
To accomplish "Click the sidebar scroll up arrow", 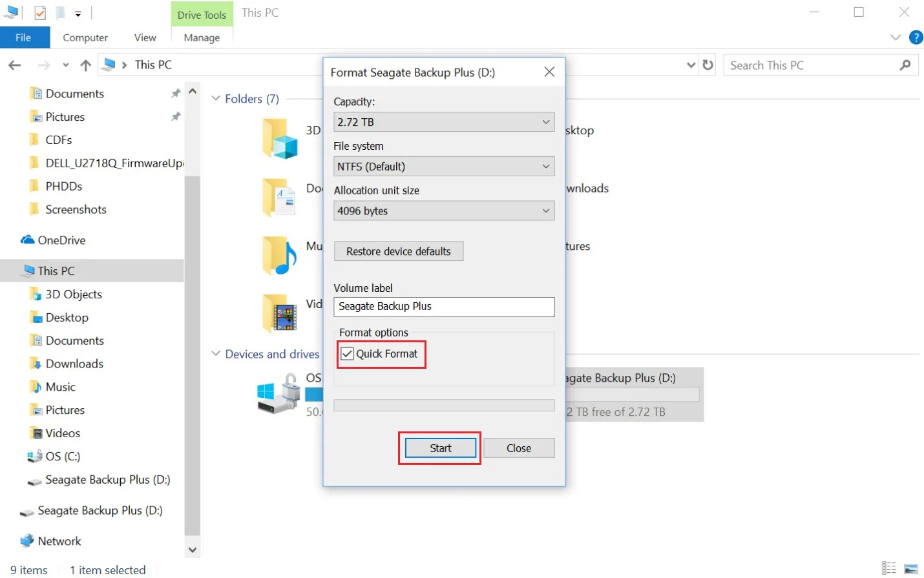I will pyautogui.click(x=193, y=92).
